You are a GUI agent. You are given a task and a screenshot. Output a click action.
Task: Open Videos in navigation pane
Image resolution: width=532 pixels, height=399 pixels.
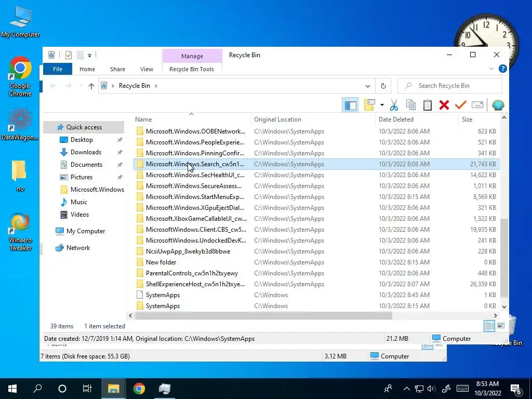click(x=79, y=215)
